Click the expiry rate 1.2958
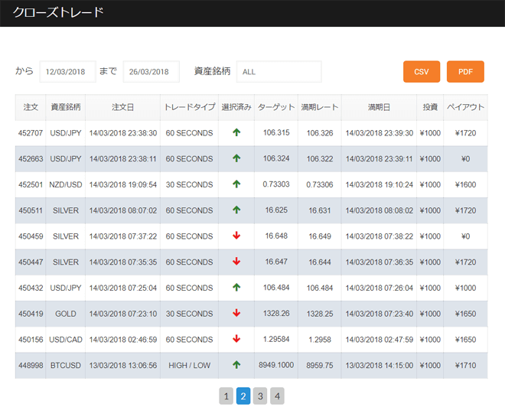The height and width of the screenshot is (420, 505). click(x=320, y=340)
